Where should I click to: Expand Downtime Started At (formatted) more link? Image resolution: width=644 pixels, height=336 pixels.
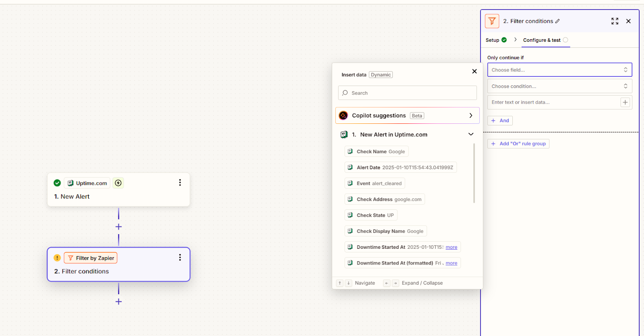[x=451, y=263]
